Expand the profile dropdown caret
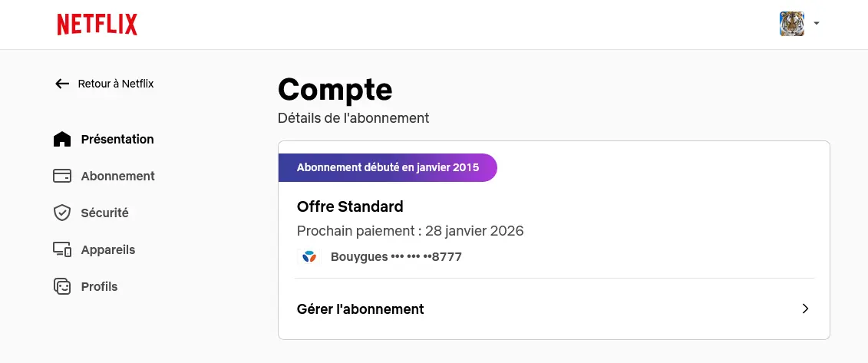Screen dimensions: 868x363 coord(816,23)
